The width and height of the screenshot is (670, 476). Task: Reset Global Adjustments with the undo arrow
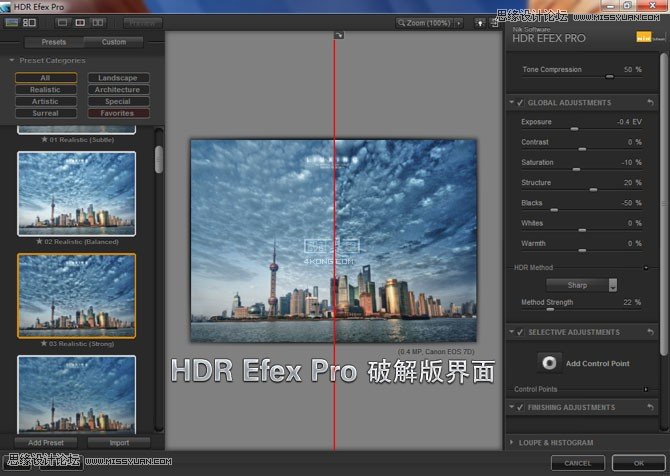[651, 103]
